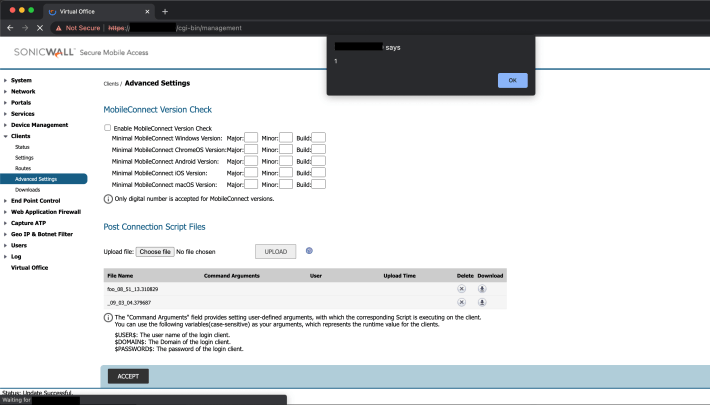This screenshot has width=710, height=405.
Task: Expand the Network menu section
Action: tap(23, 91)
